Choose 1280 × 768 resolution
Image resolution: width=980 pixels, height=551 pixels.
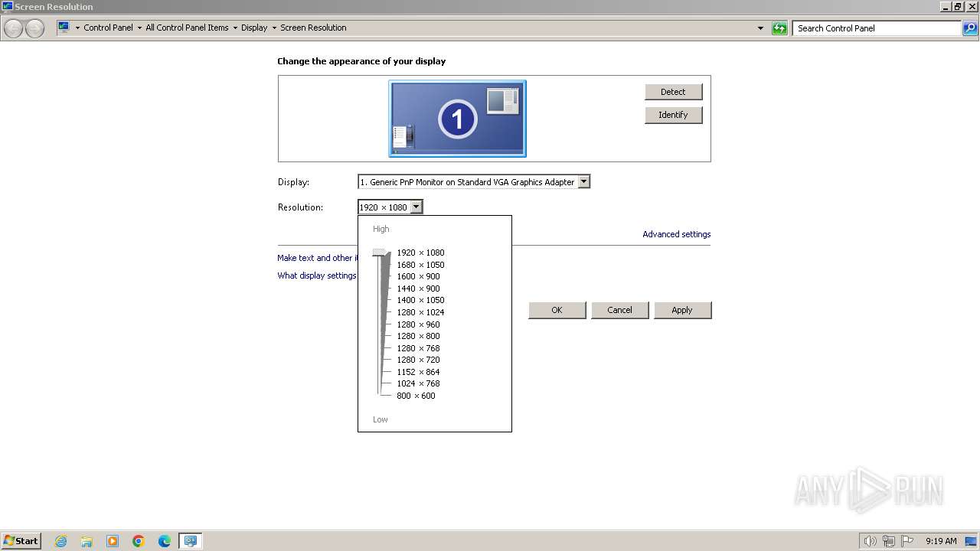tap(418, 348)
